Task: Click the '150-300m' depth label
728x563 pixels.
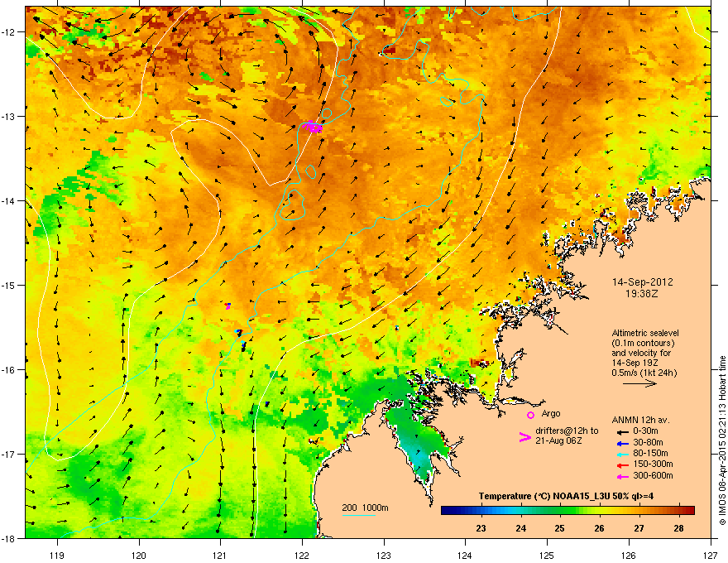Action: click(653, 464)
